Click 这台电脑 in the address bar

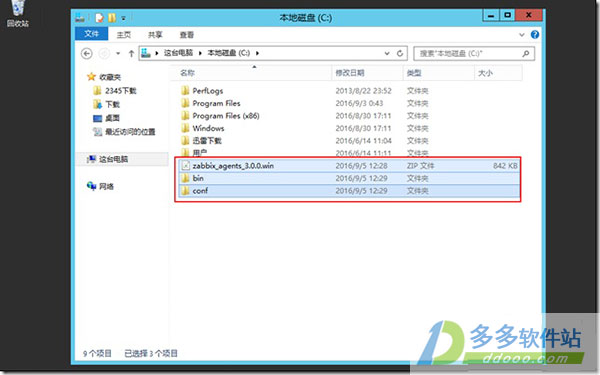coord(178,53)
